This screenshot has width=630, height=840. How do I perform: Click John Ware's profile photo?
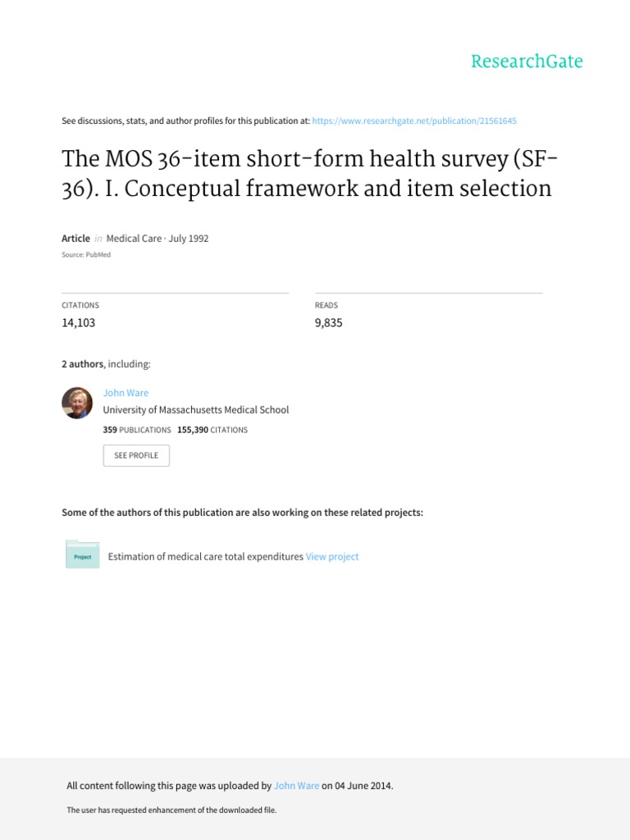pyautogui.click(x=77, y=403)
